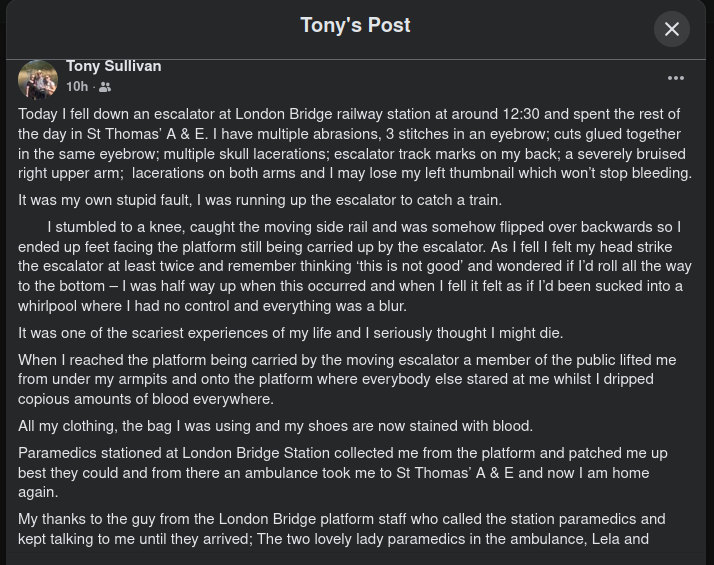The height and width of the screenshot is (565, 714).
Task: Click the sentence about the scariest experiences
Action: pyautogui.click(x=291, y=333)
